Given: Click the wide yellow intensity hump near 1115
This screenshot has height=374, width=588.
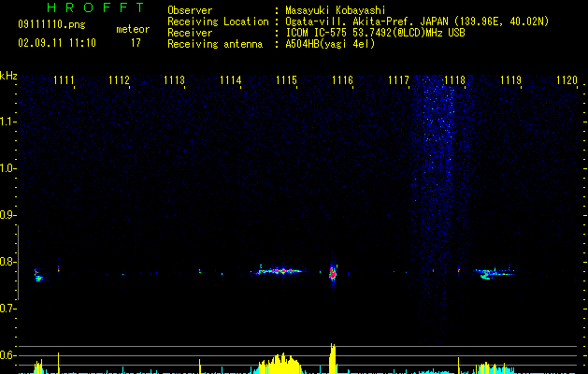Looking at the screenshot, I should [x=278, y=364].
